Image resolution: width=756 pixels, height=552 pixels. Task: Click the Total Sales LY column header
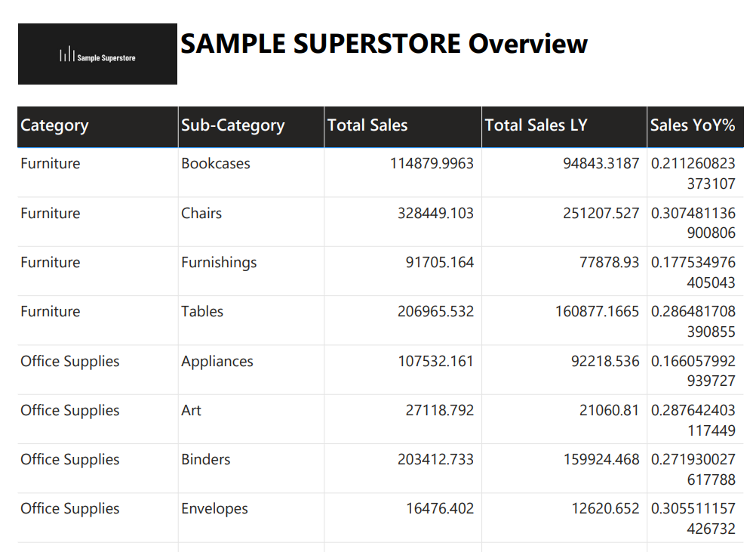pyautogui.click(x=536, y=126)
